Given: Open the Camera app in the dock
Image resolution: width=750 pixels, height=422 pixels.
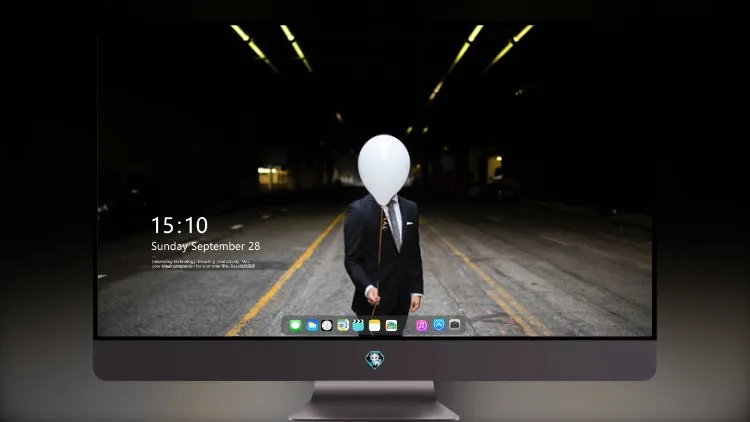Looking at the screenshot, I should pyautogui.click(x=455, y=325).
